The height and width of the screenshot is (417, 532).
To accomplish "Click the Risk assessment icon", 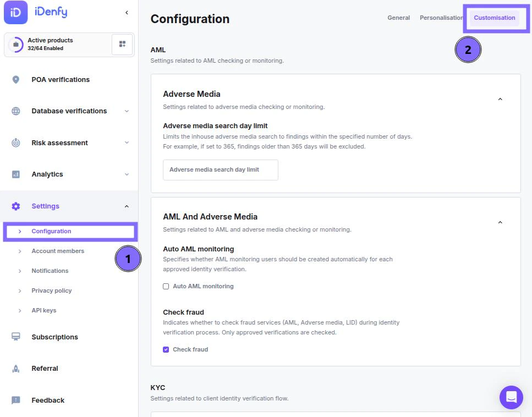I will point(15,143).
